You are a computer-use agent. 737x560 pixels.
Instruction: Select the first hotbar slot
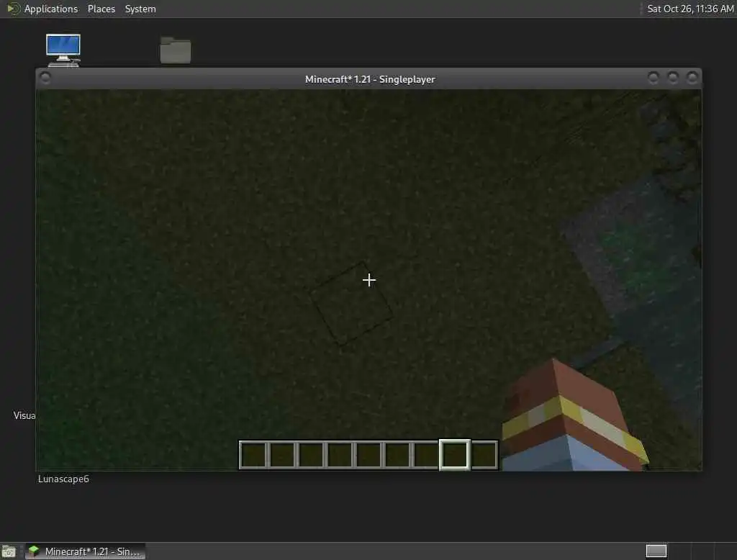pyautogui.click(x=254, y=455)
